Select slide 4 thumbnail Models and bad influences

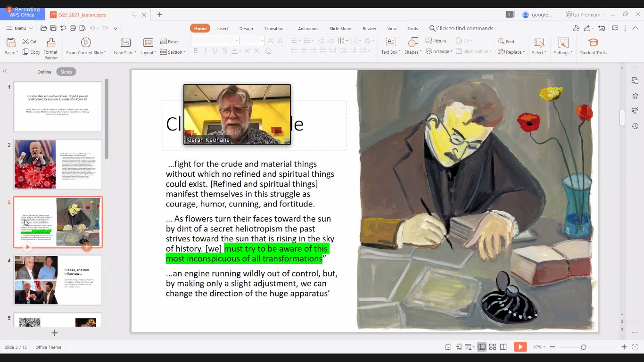coord(58,280)
